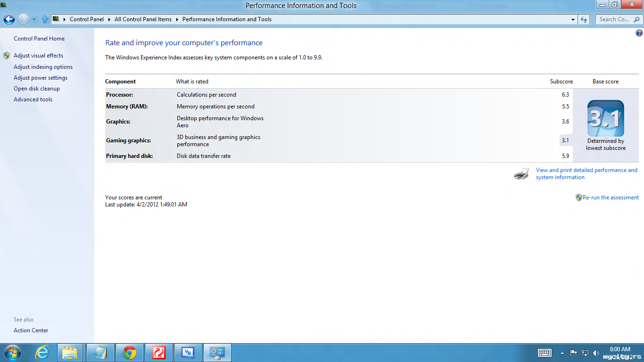This screenshot has height=362, width=644.
Task: Click the Processor subscore 6.3
Action: tap(565, 95)
